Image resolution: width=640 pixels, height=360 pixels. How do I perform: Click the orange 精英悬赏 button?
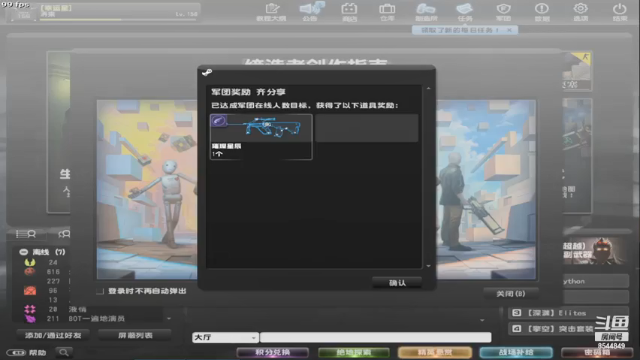pos(435,352)
